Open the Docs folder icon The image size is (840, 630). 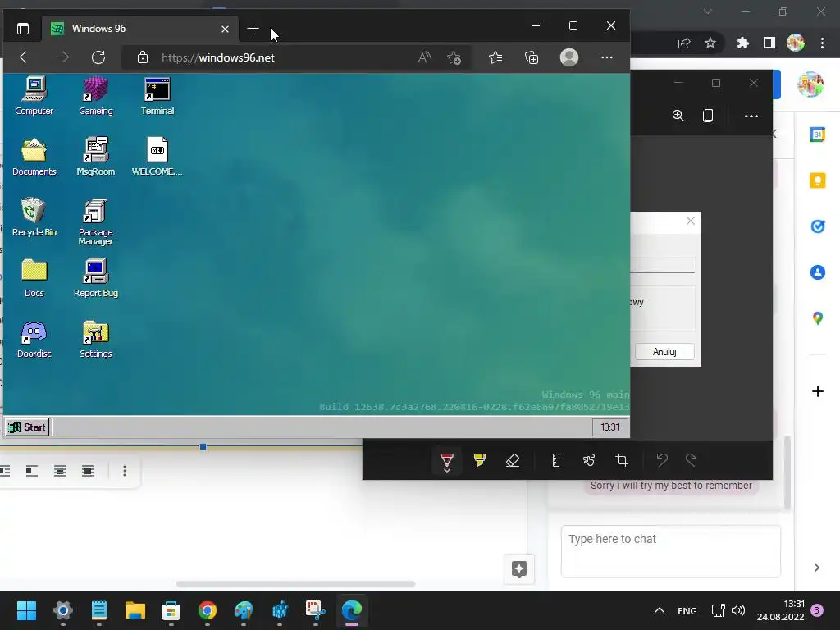[34, 278]
